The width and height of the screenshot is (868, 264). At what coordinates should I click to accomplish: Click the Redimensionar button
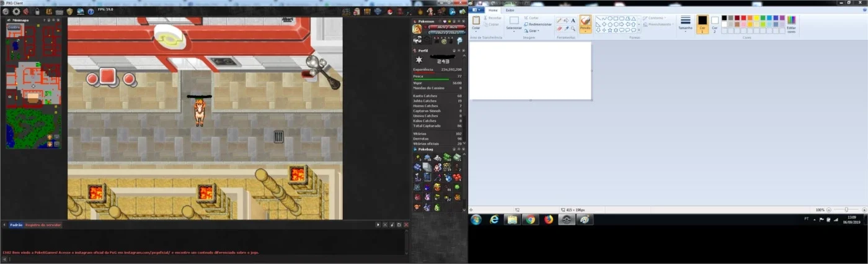[x=538, y=24]
